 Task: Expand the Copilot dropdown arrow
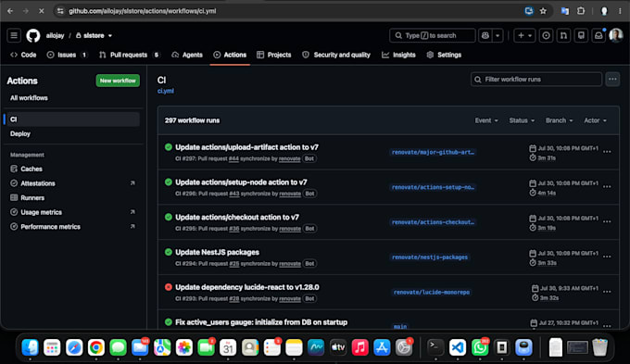point(498,35)
